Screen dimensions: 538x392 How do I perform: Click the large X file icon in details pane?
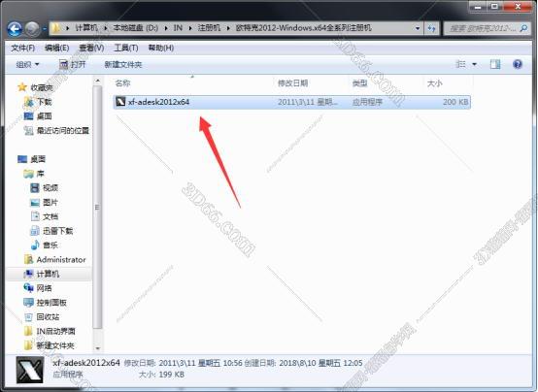[30, 370]
